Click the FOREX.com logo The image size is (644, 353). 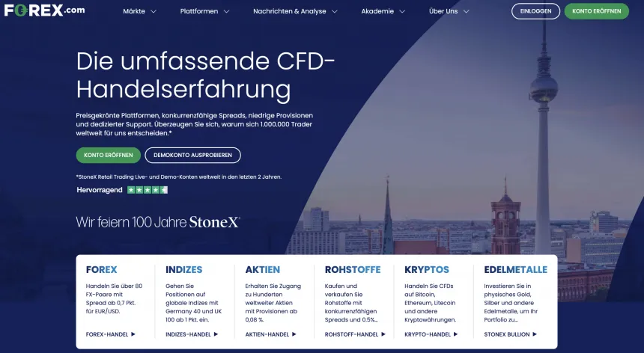click(x=44, y=10)
